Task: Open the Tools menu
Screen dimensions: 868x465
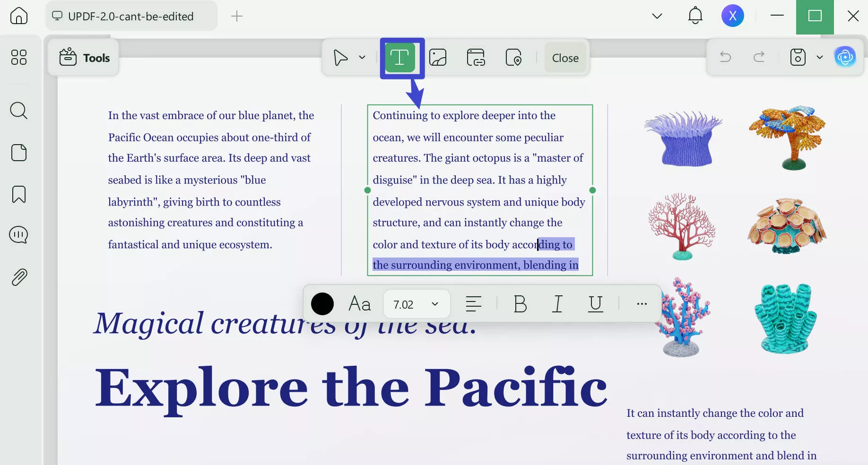Action: (x=84, y=57)
